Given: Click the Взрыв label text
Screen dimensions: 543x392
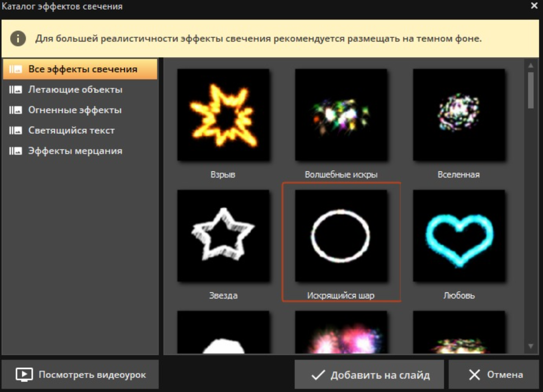Looking at the screenshot, I should tap(223, 175).
